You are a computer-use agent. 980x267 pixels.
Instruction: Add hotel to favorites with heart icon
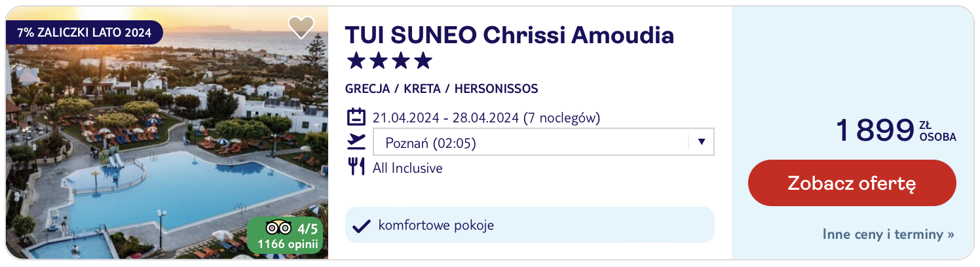[x=301, y=27]
